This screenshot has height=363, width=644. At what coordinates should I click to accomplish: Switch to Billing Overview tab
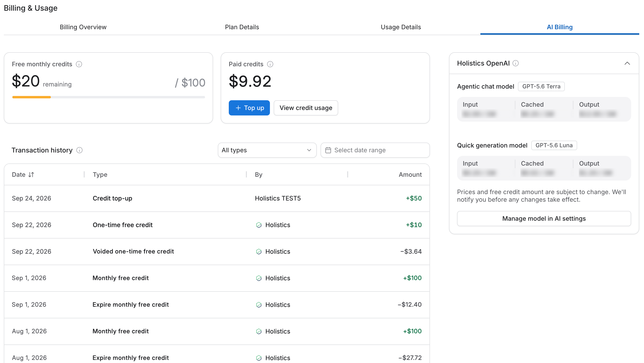83,27
